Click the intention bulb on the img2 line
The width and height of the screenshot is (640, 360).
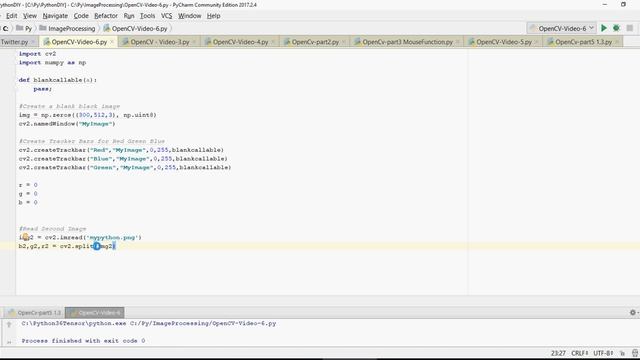(25, 237)
